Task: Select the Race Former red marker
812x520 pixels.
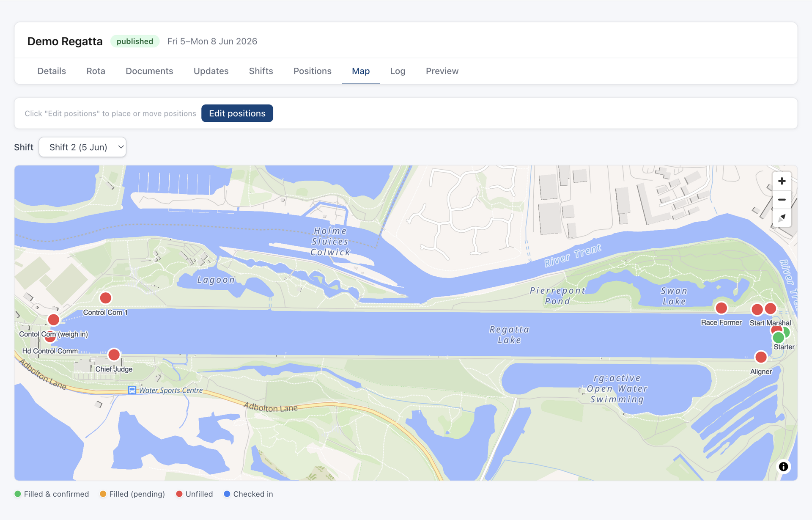Action: (721, 308)
